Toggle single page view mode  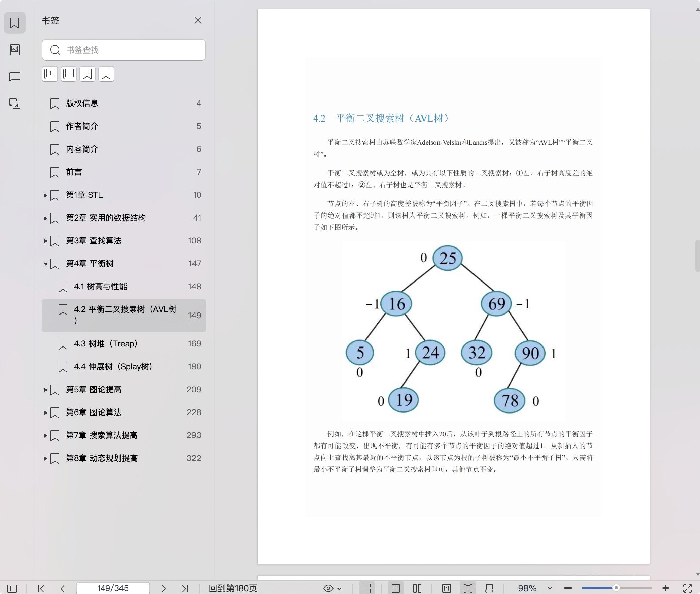396,588
